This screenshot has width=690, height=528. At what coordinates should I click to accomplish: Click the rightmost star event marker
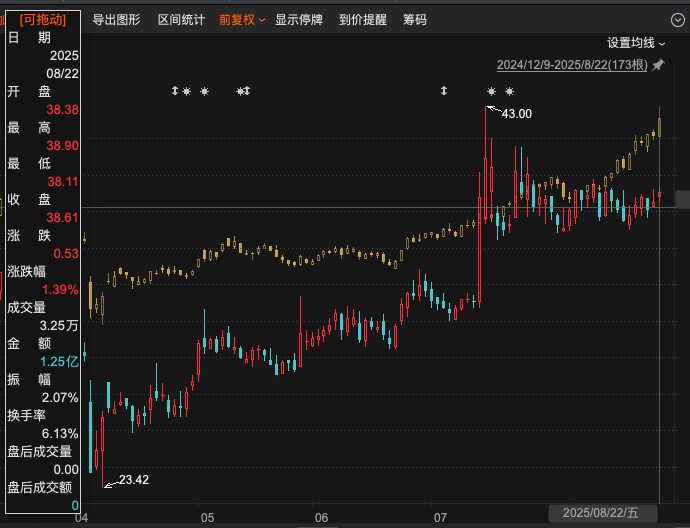tap(509, 92)
